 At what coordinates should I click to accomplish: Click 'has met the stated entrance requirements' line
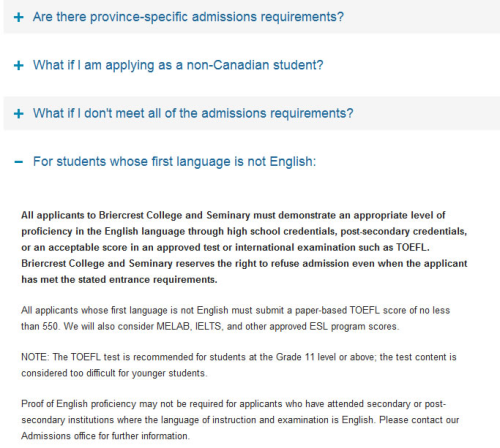click(x=119, y=279)
